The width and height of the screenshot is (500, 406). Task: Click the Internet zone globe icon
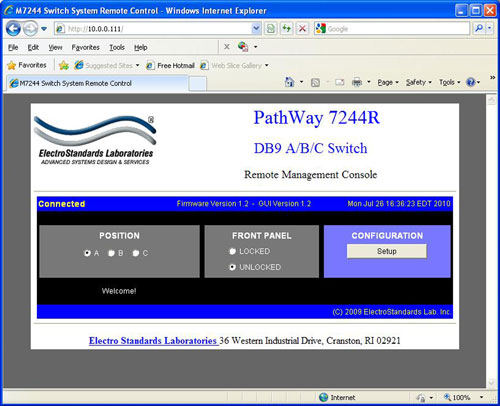[x=323, y=397]
